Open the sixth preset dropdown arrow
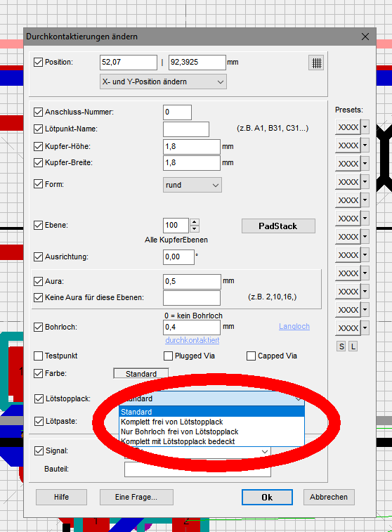The image size is (392, 532). click(x=365, y=219)
